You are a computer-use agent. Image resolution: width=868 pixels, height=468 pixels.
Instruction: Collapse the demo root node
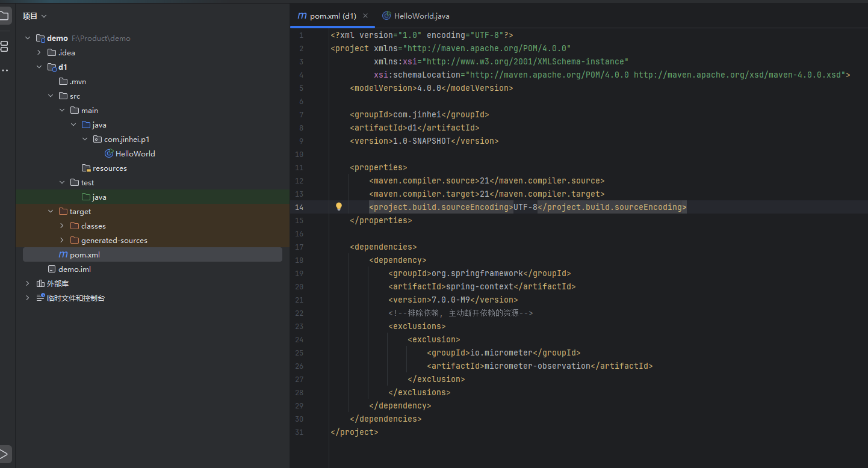point(27,38)
